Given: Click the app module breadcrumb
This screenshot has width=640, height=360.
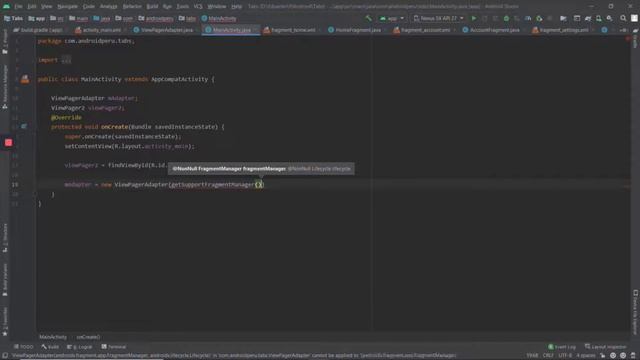Looking at the screenshot, I should (37, 18).
